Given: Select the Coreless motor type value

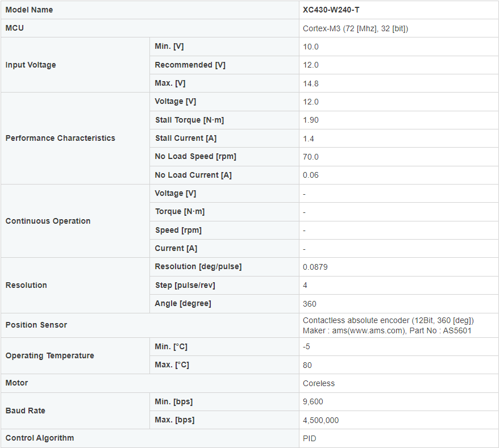Looking at the screenshot, I should click(319, 383).
